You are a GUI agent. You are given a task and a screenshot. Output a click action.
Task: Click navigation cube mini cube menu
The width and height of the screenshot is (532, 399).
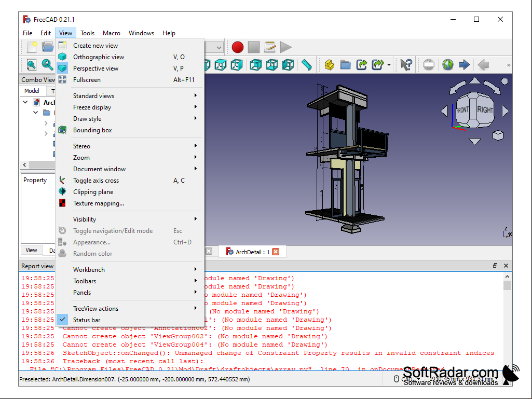click(x=498, y=135)
